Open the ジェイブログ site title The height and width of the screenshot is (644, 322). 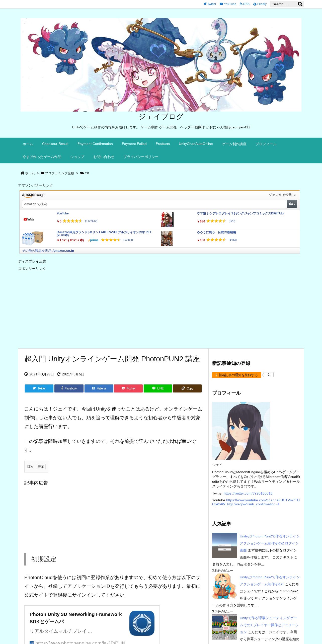coord(161,117)
